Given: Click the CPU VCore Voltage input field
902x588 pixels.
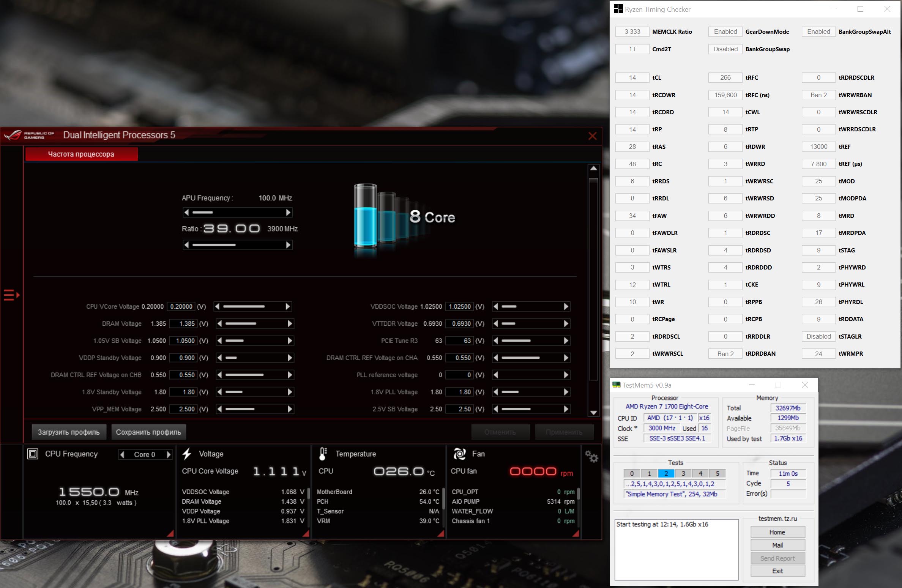Looking at the screenshot, I should pos(181,307).
